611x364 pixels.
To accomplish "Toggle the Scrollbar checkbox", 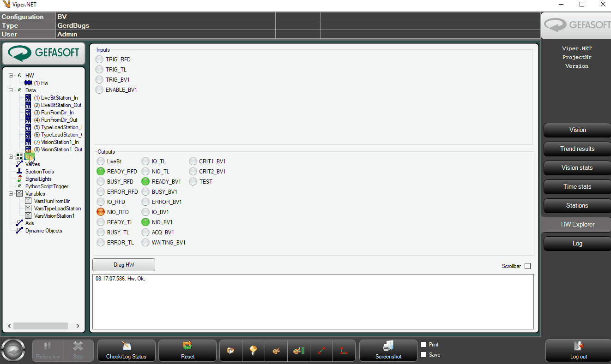I will click(x=528, y=266).
